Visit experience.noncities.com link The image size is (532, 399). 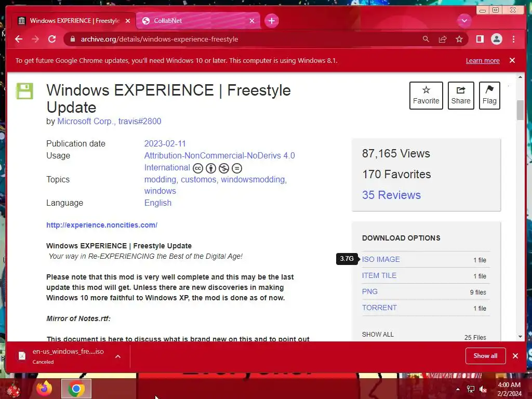pos(102,225)
